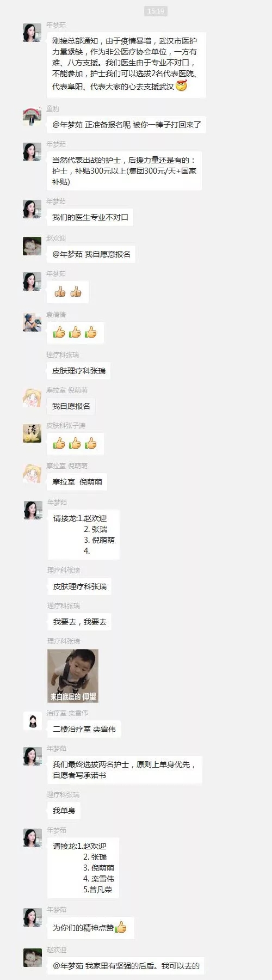Screen dimensions: 272x980
Task: Tap avatar beside 我们的医生专业不对口 message
Action: tap(32, 209)
